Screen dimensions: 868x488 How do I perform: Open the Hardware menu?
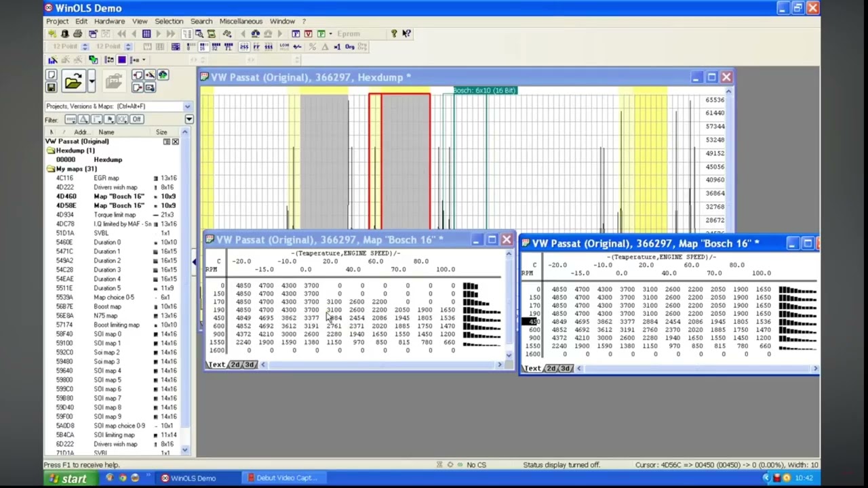pos(109,21)
